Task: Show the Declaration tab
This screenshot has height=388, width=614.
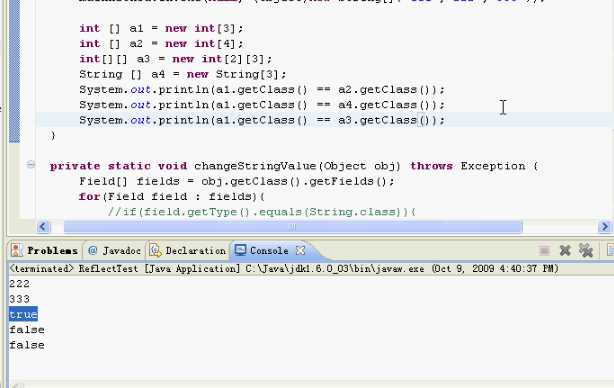Action: pyautogui.click(x=195, y=251)
